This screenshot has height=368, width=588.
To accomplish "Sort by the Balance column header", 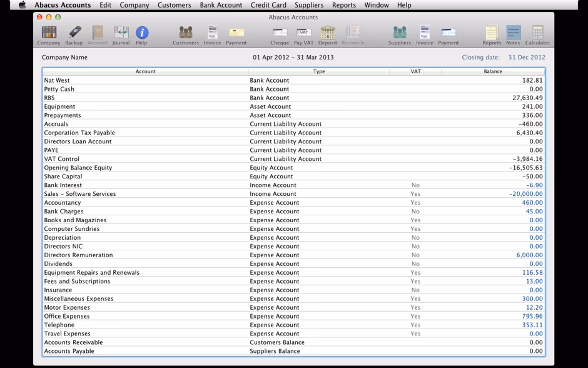I will tap(493, 71).
